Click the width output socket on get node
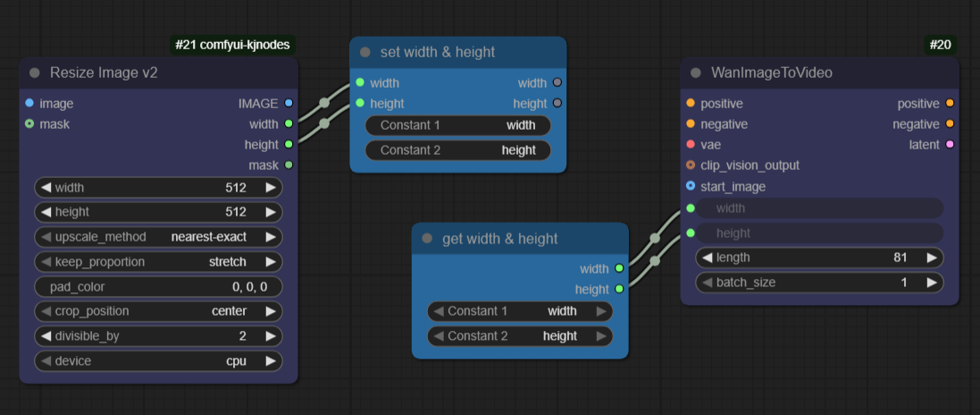Image resolution: width=980 pixels, height=415 pixels. click(x=619, y=268)
